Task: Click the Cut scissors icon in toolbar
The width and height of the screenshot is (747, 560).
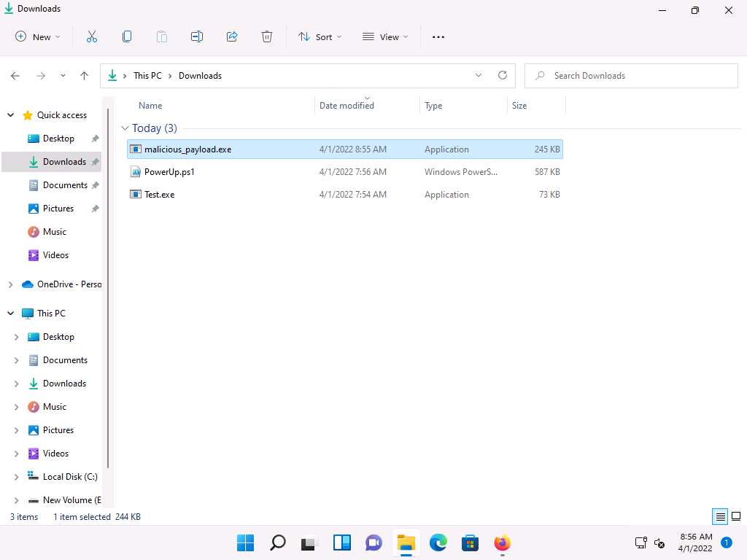Action: [92, 36]
